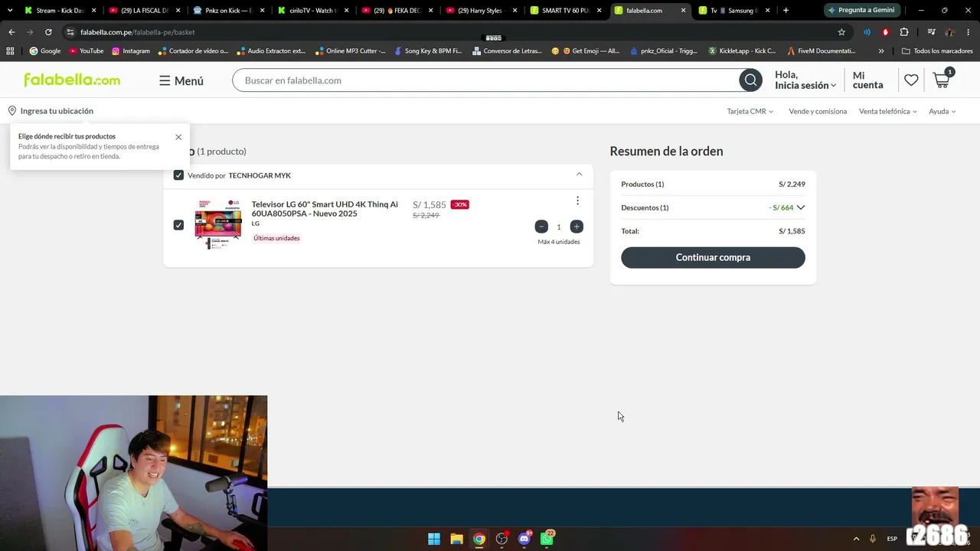Open the Ayuda dropdown
Screen dimensions: 980x551
942,112
